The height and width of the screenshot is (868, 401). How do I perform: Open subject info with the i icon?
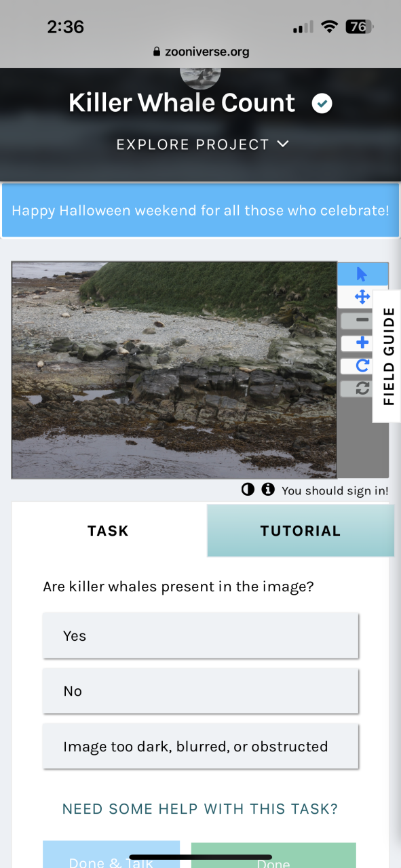[268, 490]
